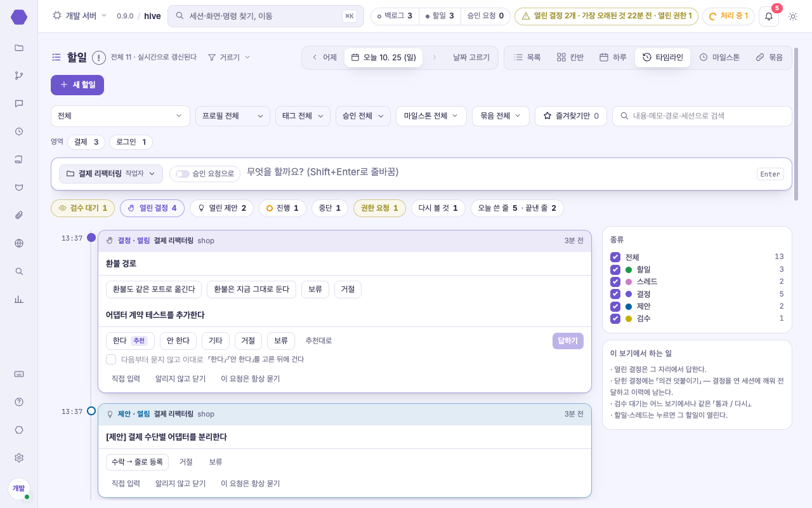Click the purple hexagon hive logo
This screenshot has width=812, height=508.
pos(19,17)
